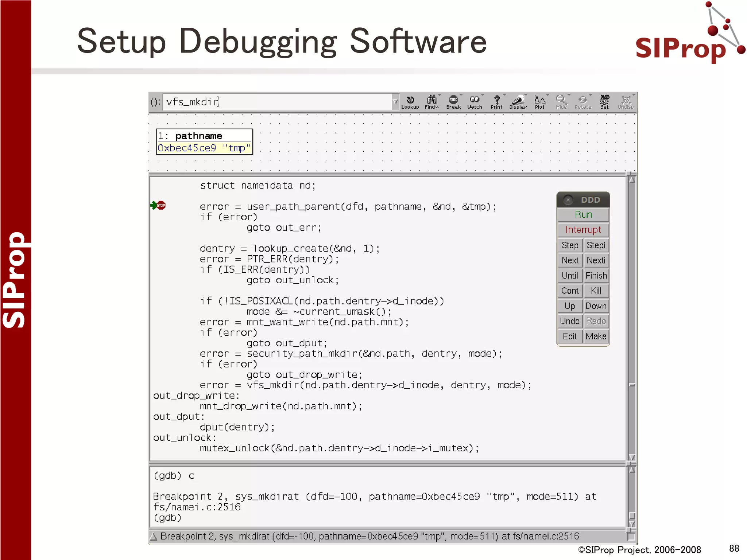Click the Display toolbar icon

518,102
